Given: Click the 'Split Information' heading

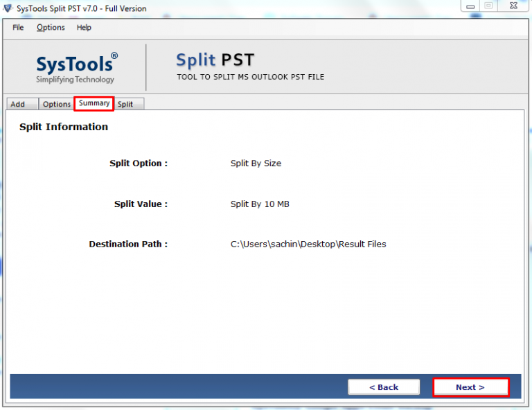Looking at the screenshot, I should pos(64,127).
